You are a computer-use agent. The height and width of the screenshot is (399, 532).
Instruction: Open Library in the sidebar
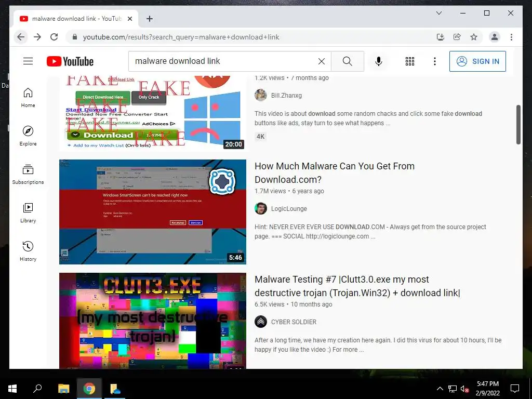[x=28, y=212]
